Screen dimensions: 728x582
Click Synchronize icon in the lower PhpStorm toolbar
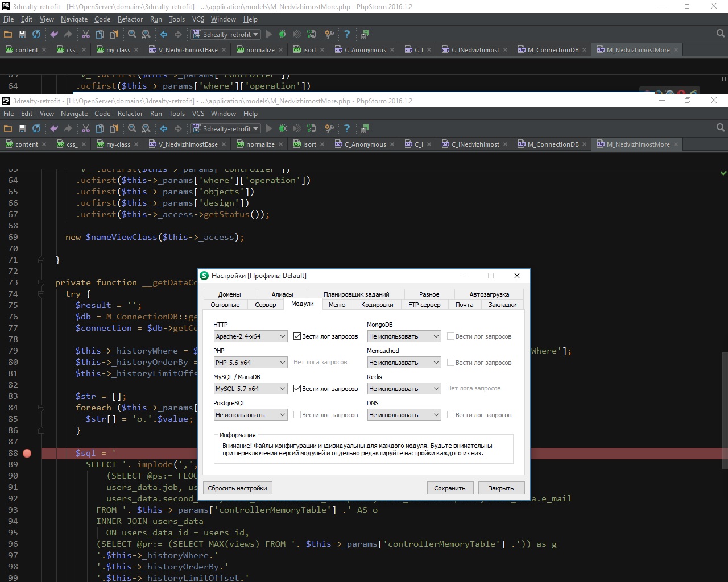tap(36, 128)
